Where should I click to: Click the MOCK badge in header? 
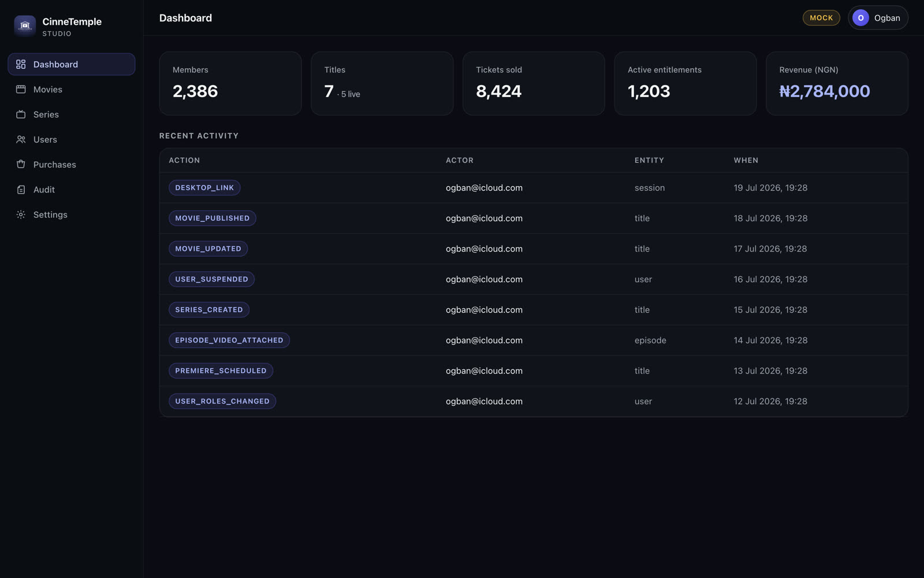[x=821, y=18]
